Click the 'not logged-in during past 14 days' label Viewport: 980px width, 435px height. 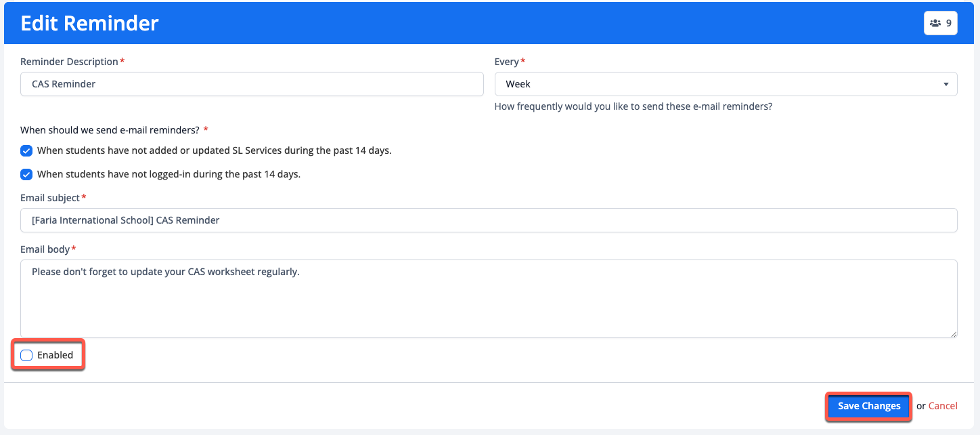click(169, 175)
